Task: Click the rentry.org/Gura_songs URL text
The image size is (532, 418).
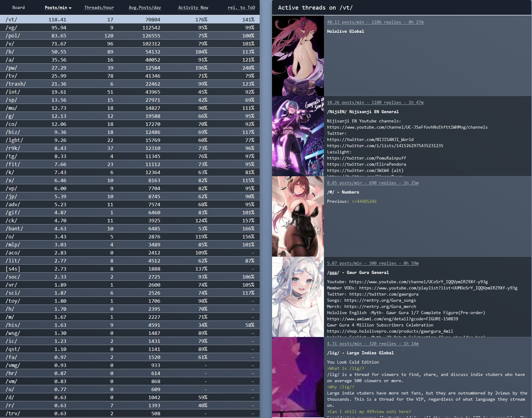Action: click(x=380, y=300)
